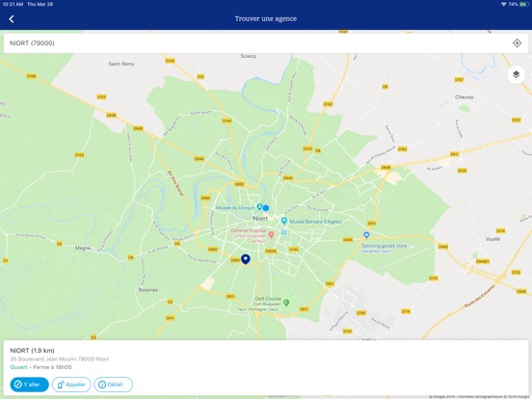Tap the Trouver une agence header title
Image resolution: width=532 pixels, height=399 pixels.
266,18
